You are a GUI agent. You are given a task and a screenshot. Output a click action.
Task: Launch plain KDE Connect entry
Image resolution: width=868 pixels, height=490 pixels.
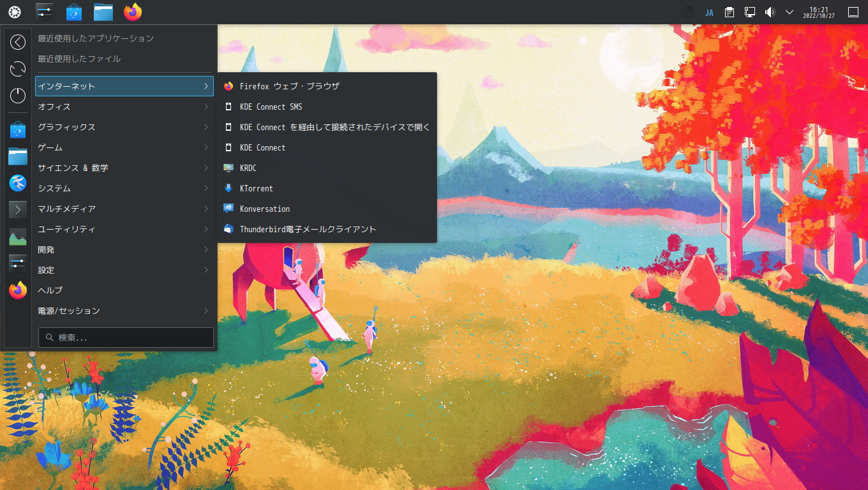pyautogui.click(x=327, y=147)
